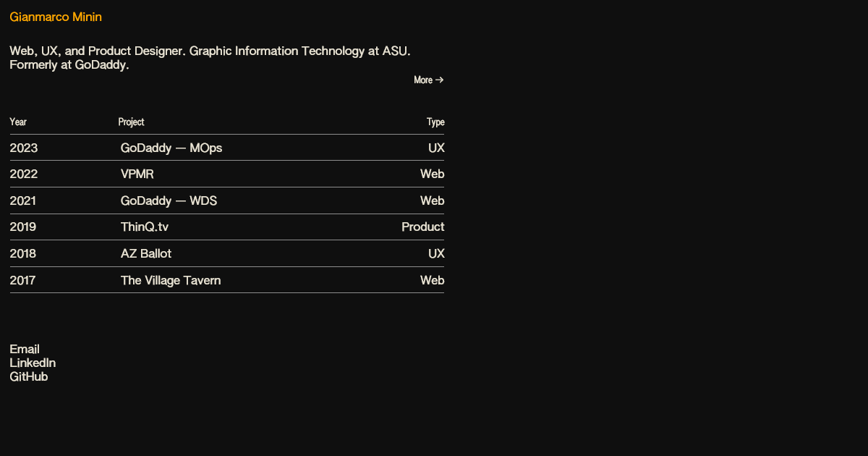The height and width of the screenshot is (456, 868).
Task: Open the GoDaddy — WDS project
Action: 169,200
